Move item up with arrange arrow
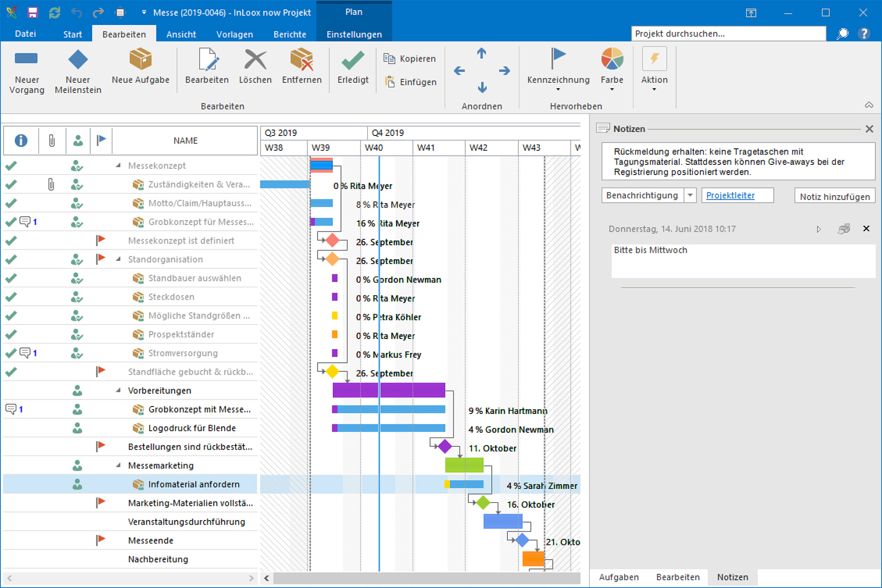The image size is (882, 588). [481, 53]
